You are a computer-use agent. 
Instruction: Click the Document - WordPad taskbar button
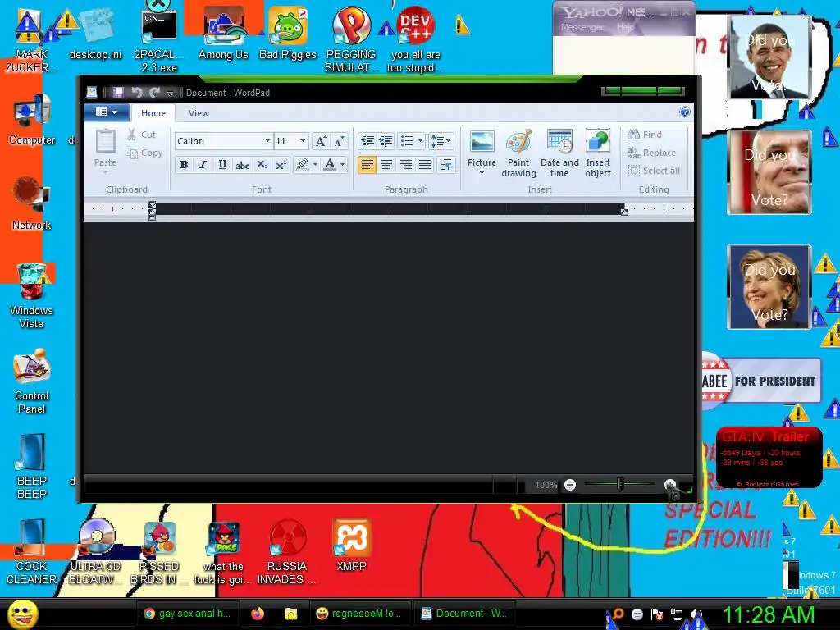click(x=464, y=614)
